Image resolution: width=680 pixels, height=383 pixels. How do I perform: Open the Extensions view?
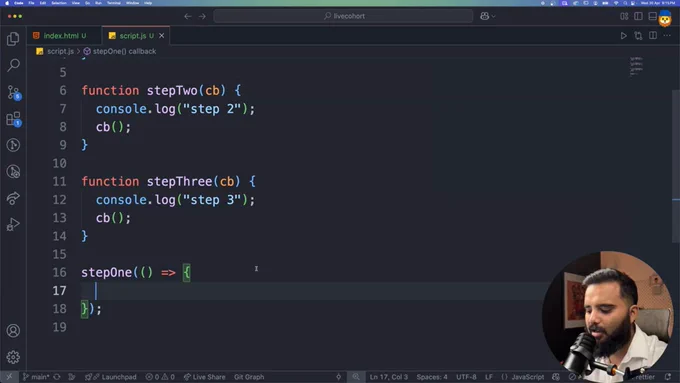[x=13, y=119]
